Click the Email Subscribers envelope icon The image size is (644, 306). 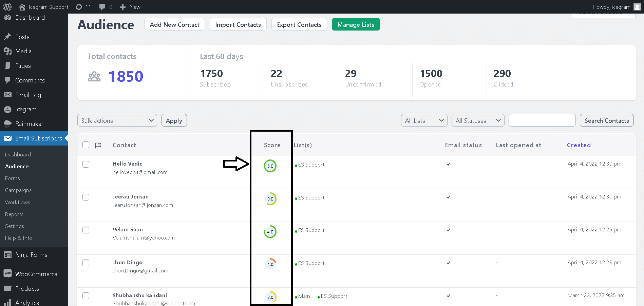7,138
